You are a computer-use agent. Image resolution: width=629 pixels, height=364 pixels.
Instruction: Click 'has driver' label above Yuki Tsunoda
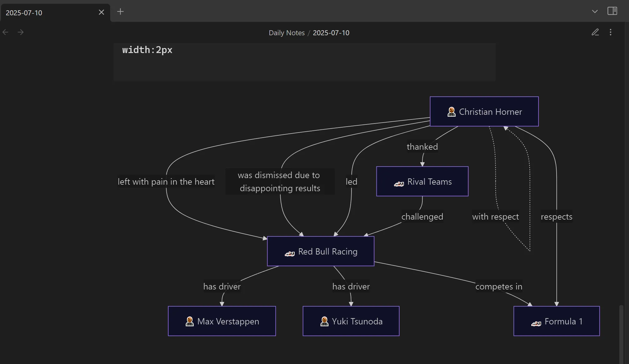[x=351, y=286]
